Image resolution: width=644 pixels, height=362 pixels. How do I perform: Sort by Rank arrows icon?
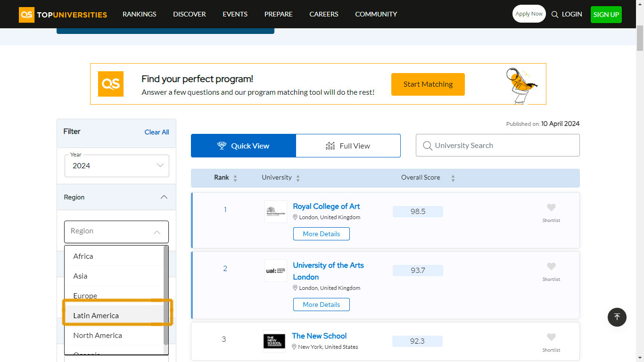pyautogui.click(x=235, y=178)
